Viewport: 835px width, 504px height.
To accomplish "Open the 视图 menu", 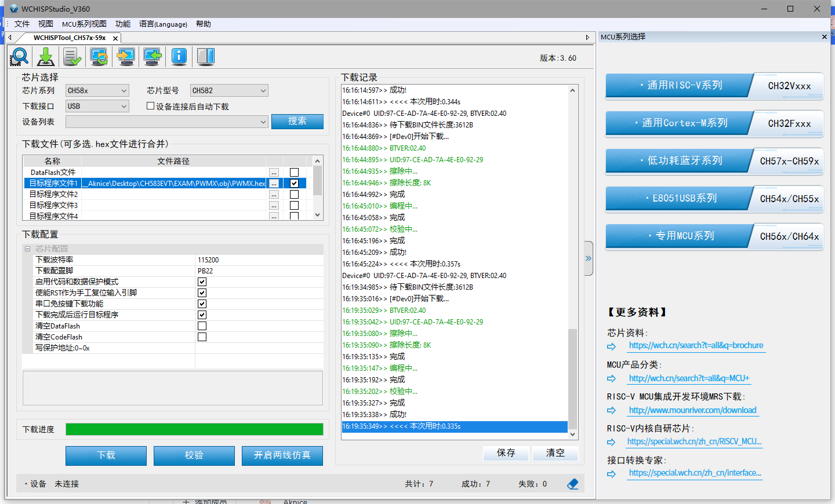I will [x=46, y=24].
